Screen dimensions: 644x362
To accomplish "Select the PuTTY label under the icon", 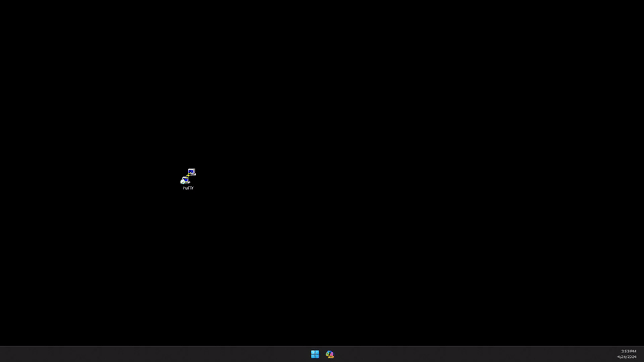I will [188, 188].
